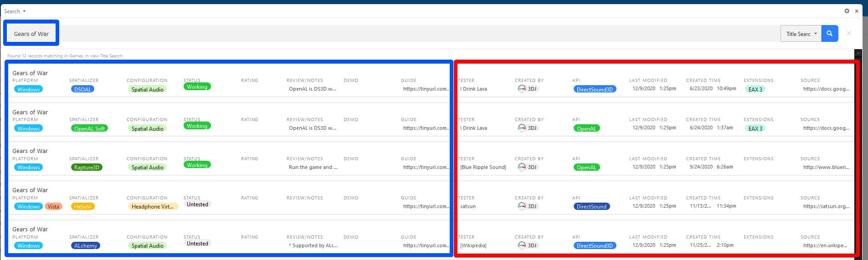Open Gears of War record with ALchemy
The image size is (868, 260).
click(x=30, y=229)
